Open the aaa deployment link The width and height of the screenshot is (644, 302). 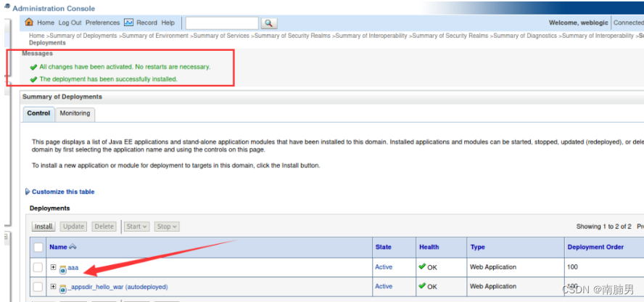click(x=73, y=267)
